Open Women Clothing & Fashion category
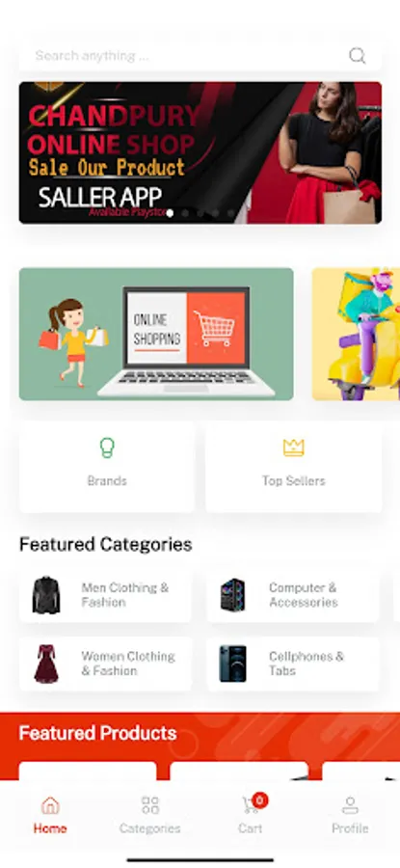 (106, 664)
